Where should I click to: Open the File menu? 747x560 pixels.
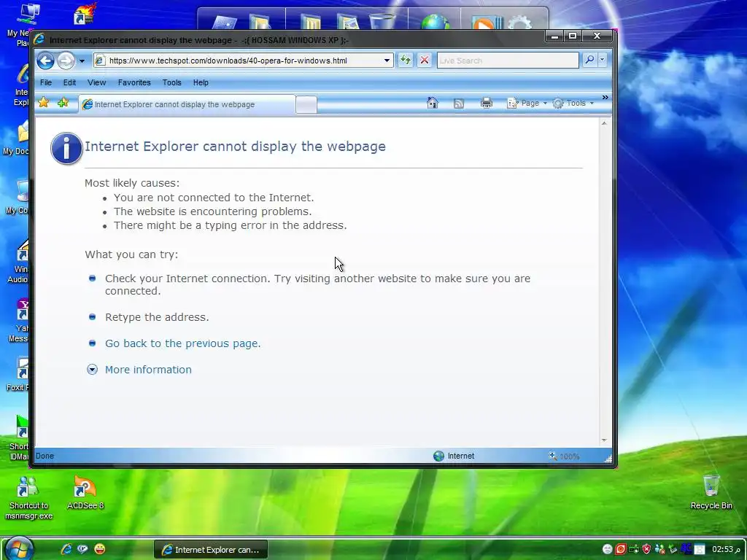tap(46, 82)
